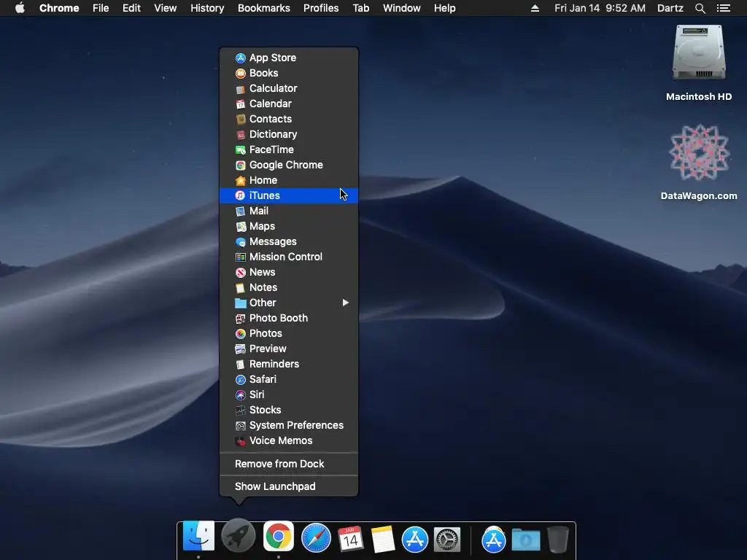The height and width of the screenshot is (560, 747).
Task: Open the Edit menu
Action: click(131, 8)
